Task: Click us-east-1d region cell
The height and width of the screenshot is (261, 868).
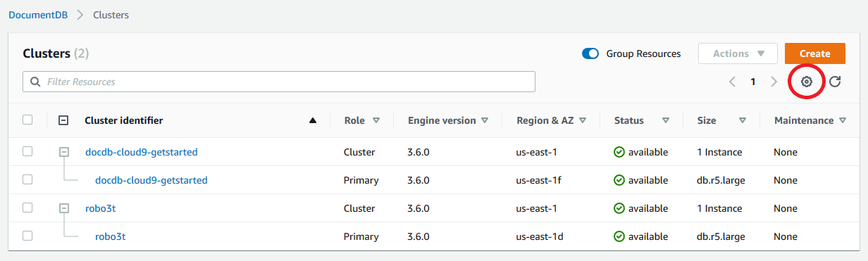Action: (x=540, y=236)
